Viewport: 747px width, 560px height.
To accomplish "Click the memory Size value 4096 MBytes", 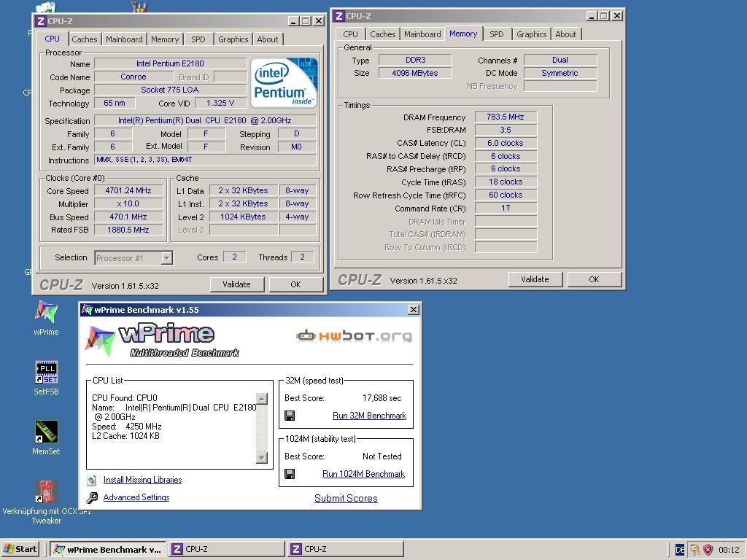I will [x=415, y=73].
